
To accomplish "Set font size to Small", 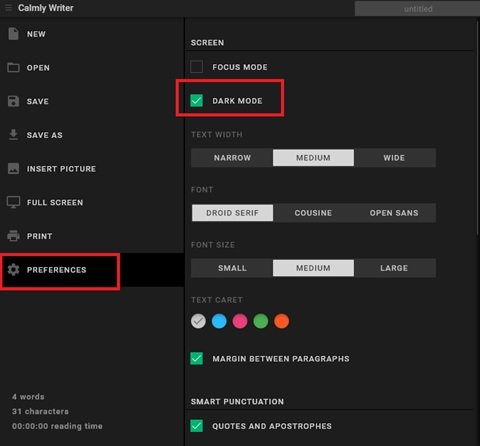I will tap(232, 268).
